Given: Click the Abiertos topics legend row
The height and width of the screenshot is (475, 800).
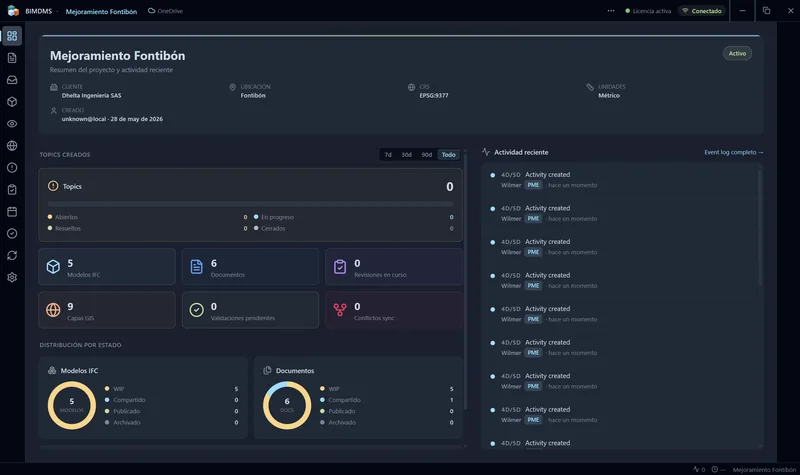Looking at the screenshot, I should [x=147, y=217].
